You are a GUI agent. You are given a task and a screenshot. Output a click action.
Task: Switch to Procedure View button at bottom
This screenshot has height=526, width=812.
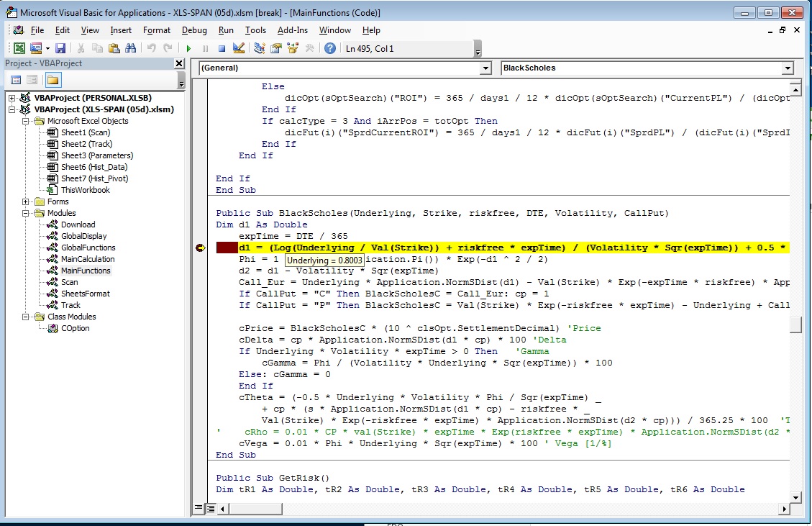(x=199, y=509)
